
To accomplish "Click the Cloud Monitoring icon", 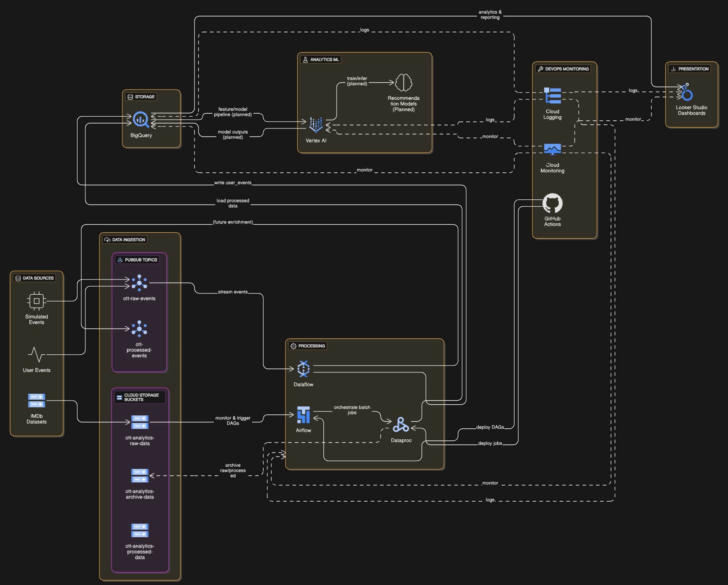I will point(552,149).
